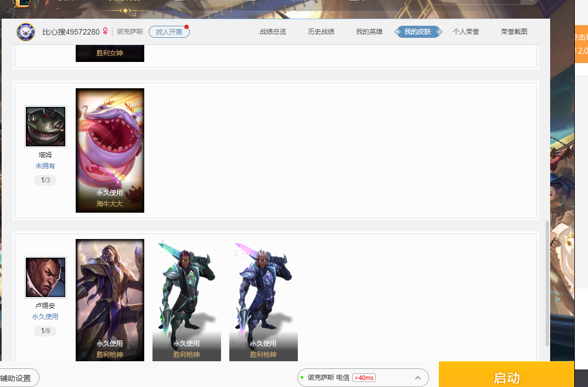Click the user avatar icon

pyautogui.click(x=25, y=32)
